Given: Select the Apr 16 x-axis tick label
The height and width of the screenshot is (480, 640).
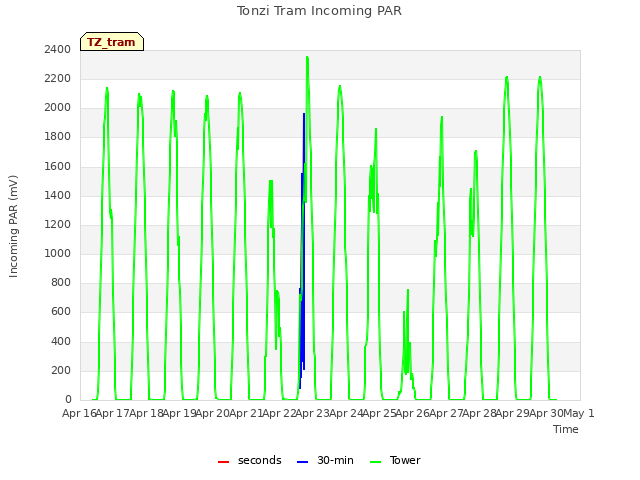Looking at the screenshot, I should 79,413.
